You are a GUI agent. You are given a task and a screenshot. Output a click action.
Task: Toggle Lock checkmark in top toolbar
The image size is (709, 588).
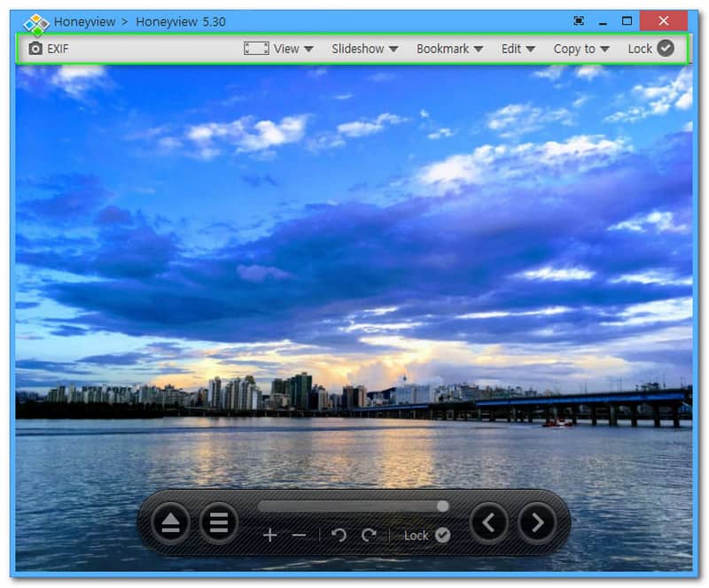point(666,49)
